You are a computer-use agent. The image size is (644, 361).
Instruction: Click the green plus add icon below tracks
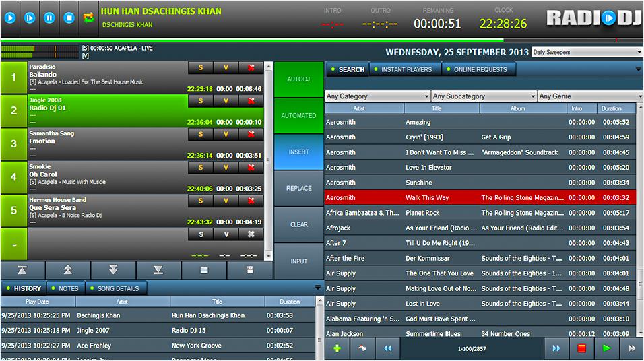[336, 348]
